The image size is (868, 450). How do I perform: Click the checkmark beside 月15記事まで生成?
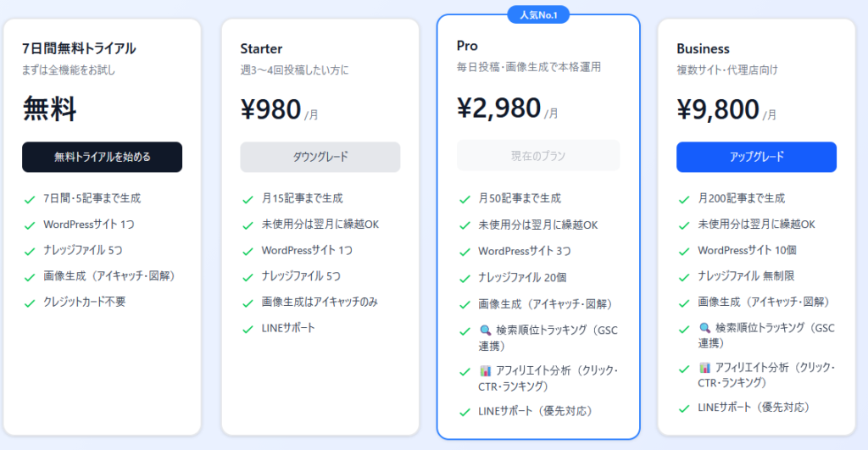[248, 199]
